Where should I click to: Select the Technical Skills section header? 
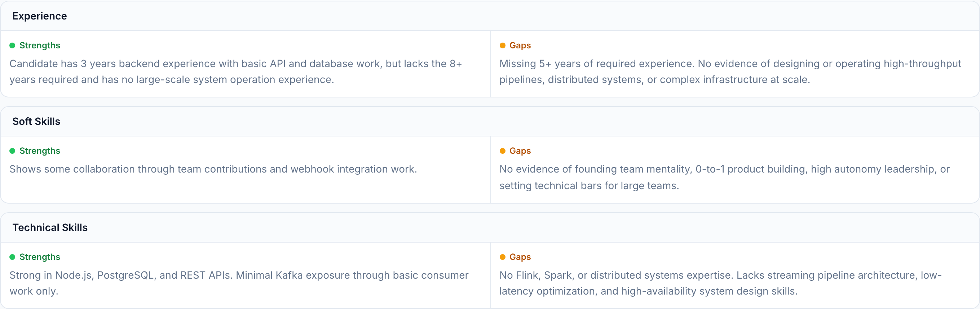click(x=50, y=227)
